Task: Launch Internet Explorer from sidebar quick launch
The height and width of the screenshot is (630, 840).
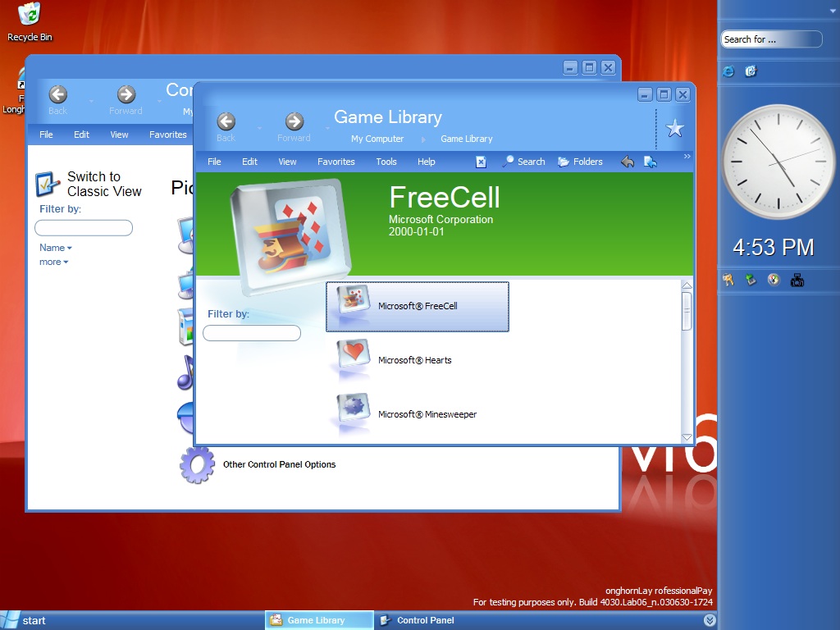Action: [x=728, y=71]
